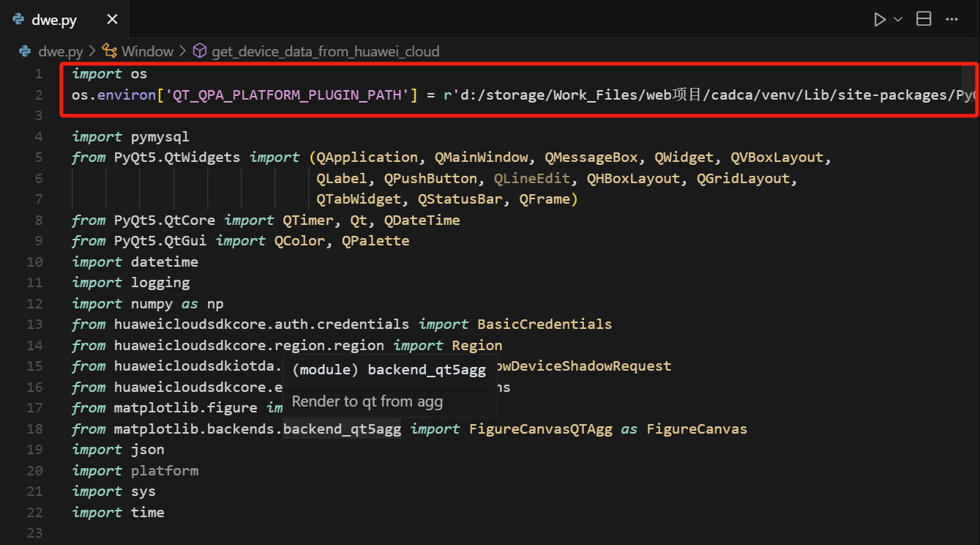The width and height of the screenshot is (980, 545).
Task: Run the dwe.py script using the play icon
Action: [x=879, y=18]
